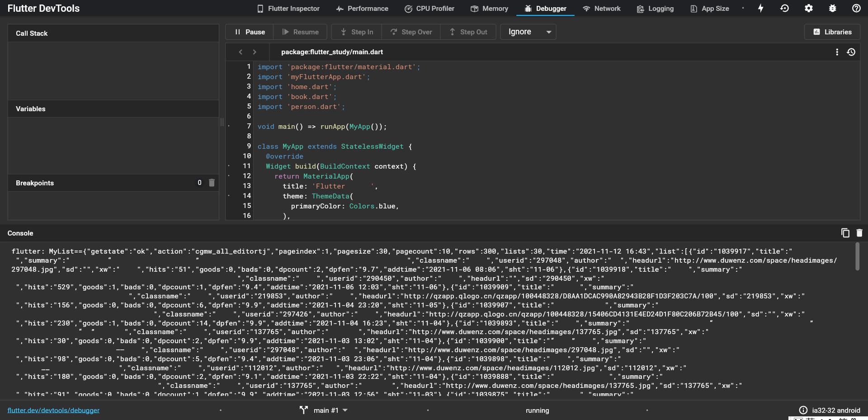Click the Step In button
This screenshot has height=420, width=868.
357,32
